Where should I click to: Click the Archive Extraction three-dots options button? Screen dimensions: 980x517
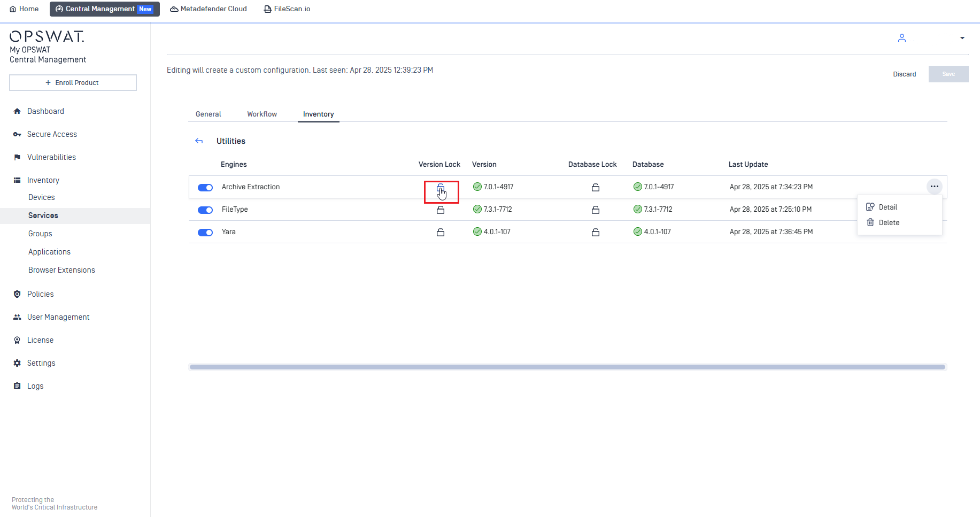tap(934, 187)
